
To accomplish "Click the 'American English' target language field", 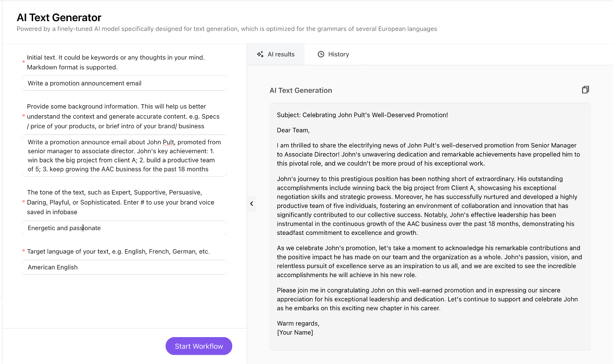I will point(124,267).
